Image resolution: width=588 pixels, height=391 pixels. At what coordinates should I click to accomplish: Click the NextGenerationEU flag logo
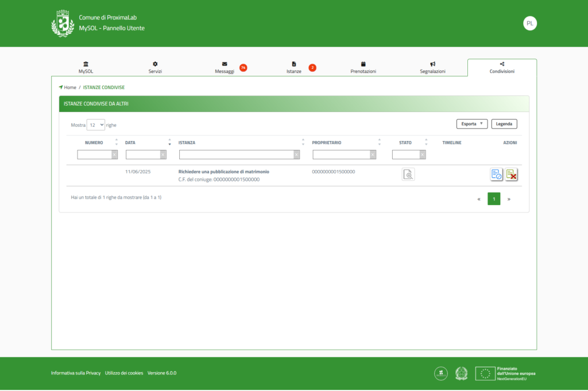[x=485, y=373]
